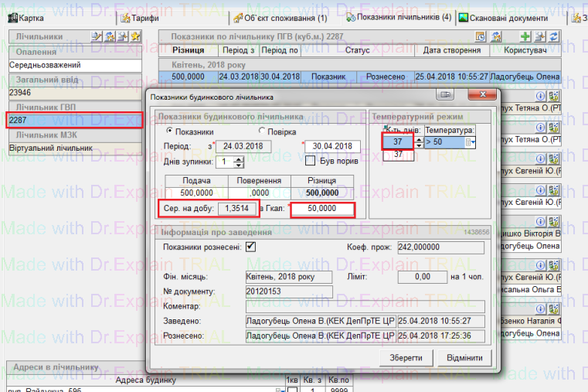Enable the Був порив checkbox
The width and height of the screenshot is (588, 392).
tap(310, 162)
